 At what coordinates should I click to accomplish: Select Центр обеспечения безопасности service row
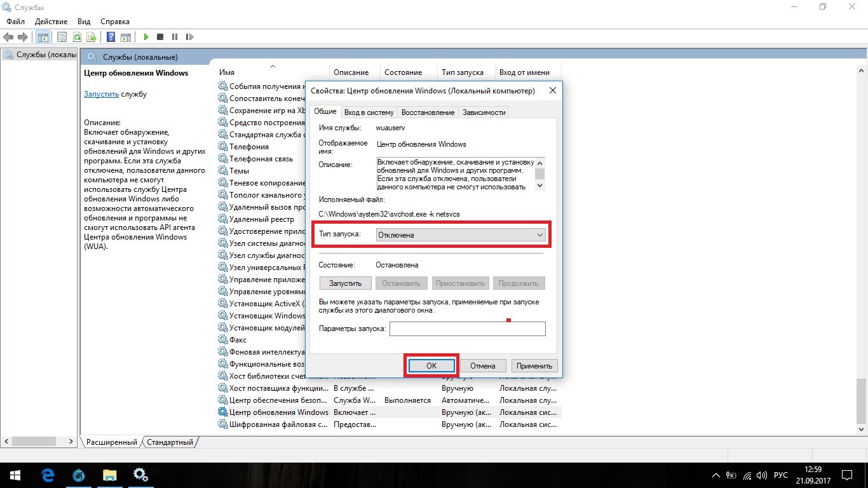[x=389, y=400]
